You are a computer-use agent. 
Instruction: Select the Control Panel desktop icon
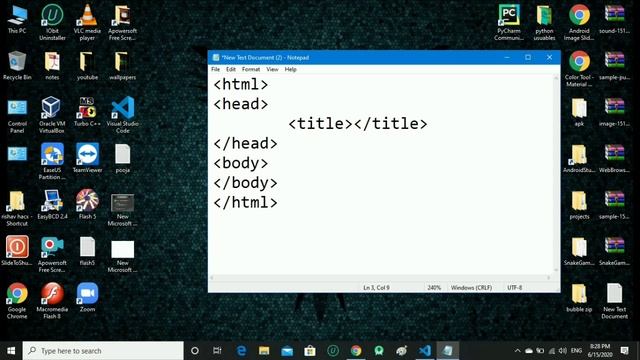pos(17,116)
